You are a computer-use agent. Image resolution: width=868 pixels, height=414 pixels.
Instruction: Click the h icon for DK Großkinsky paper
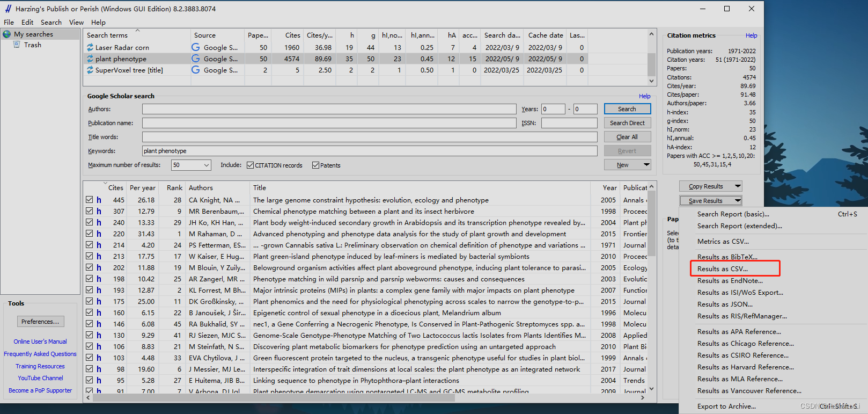coord(99,301)
